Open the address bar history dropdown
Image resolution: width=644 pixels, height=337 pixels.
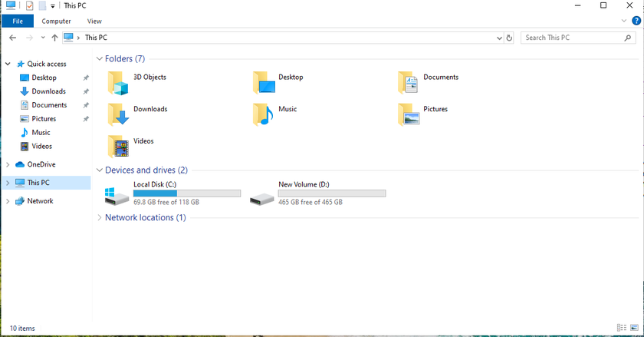coord(499,38)
